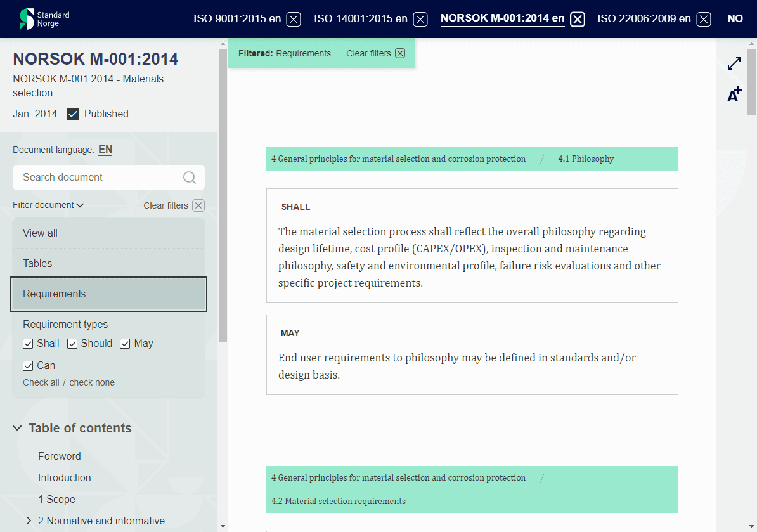Image resolution: width=757 pixels, height=532 pixels.
Task: Select the View all filter
Action: tap(108, 233)
